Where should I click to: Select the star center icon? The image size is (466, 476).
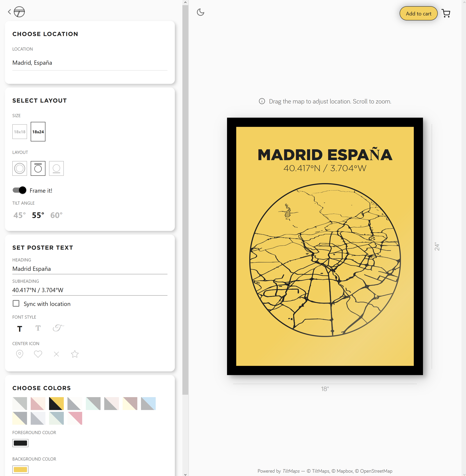(x=75, y=354)
